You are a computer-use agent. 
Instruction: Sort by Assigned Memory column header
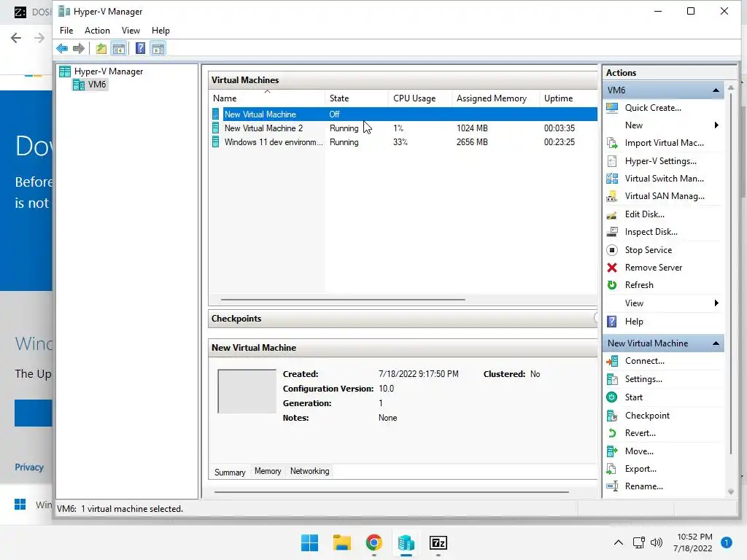coord(495,98)
